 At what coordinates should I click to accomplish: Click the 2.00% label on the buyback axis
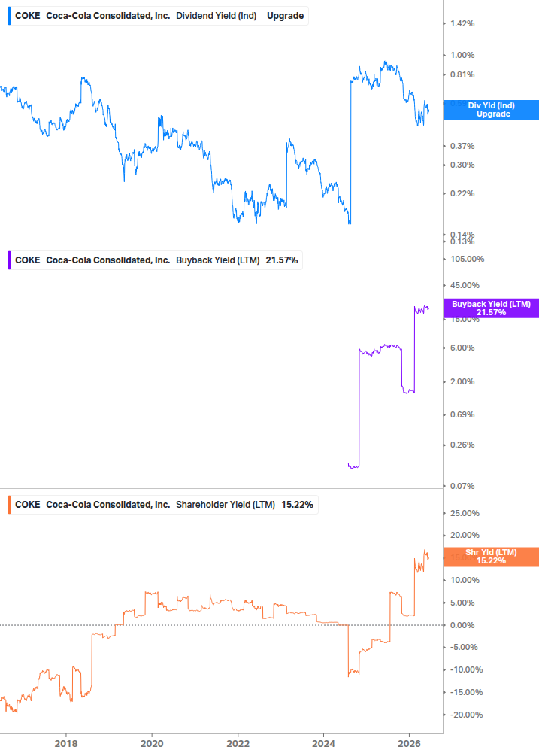point(462,381)
